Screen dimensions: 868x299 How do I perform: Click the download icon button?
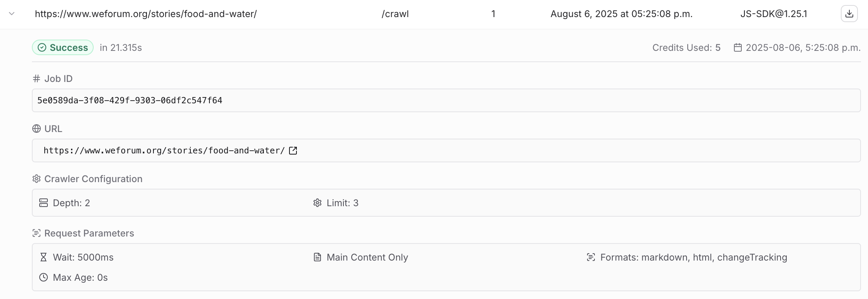point(849,14)
